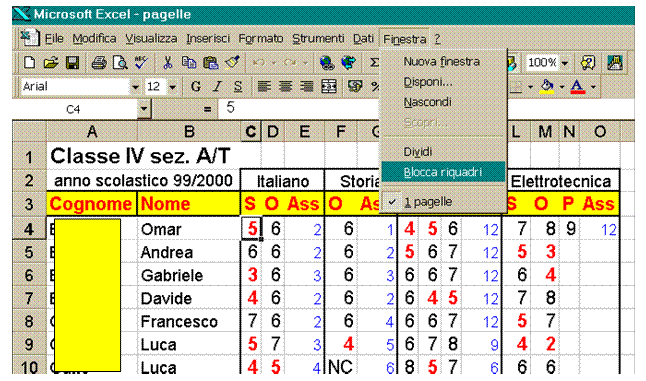
Task: Choose Disponi... menu entry
Action: [x=443, y=82]
